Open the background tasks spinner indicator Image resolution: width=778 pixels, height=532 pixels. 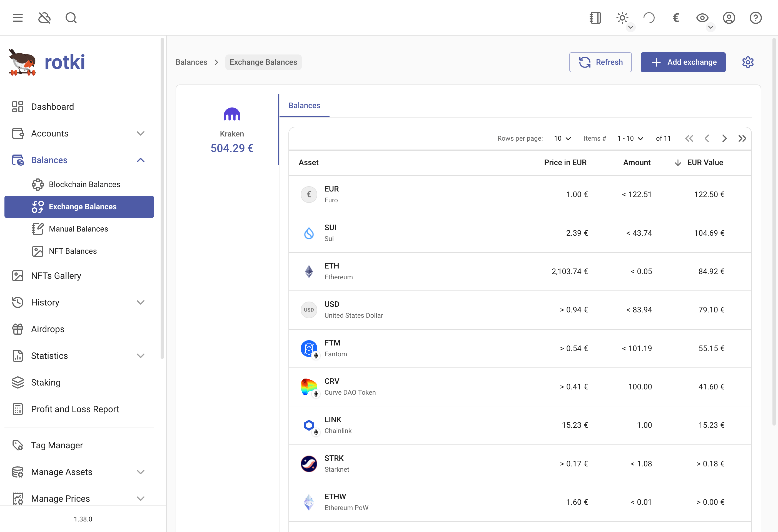(649, 18)
